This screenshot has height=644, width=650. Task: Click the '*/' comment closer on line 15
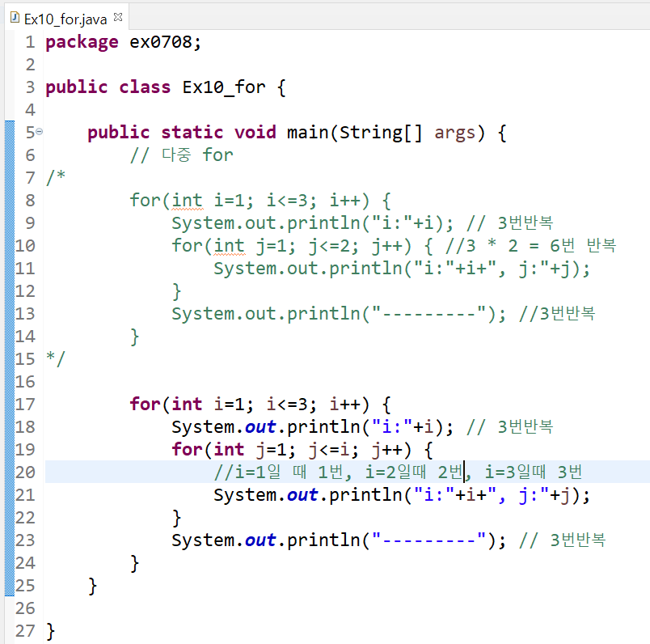click(x=56, y=359)
